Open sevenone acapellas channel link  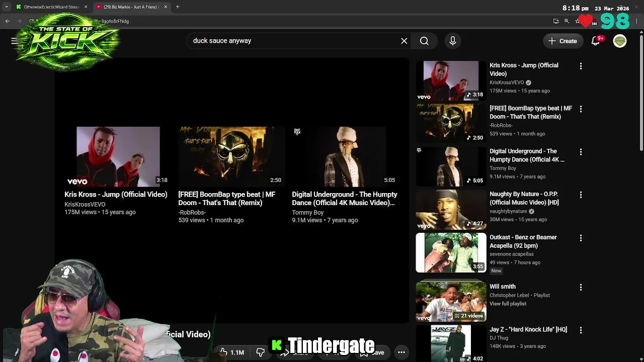pos(511,254)
